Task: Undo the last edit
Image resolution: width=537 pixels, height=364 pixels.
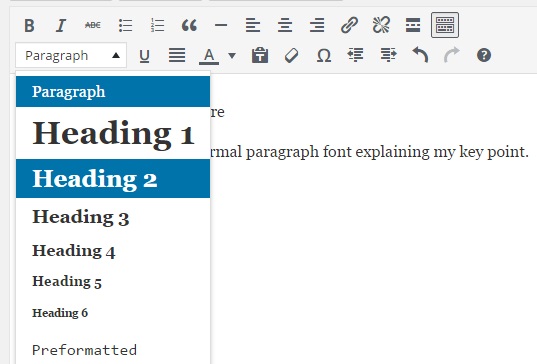Action: tap(420, 55)
